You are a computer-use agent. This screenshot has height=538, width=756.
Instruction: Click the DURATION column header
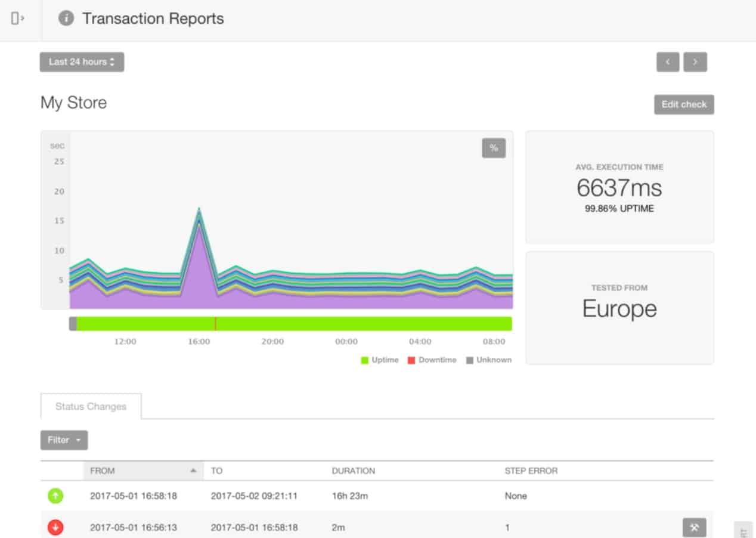[354, 471]
